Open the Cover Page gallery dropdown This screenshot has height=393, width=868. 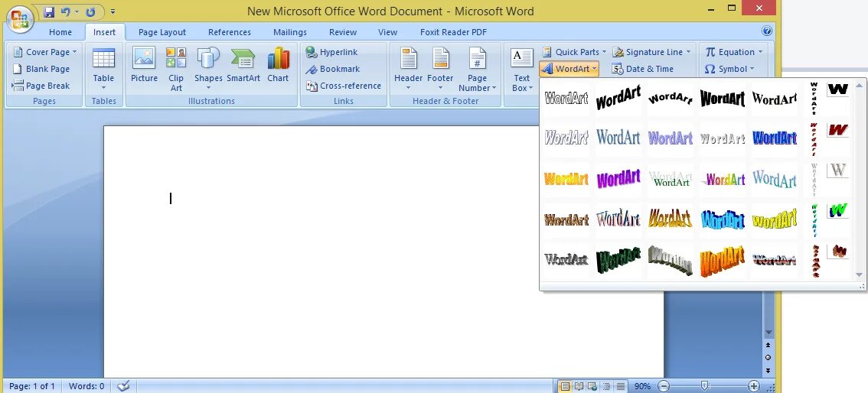(44, 52)
